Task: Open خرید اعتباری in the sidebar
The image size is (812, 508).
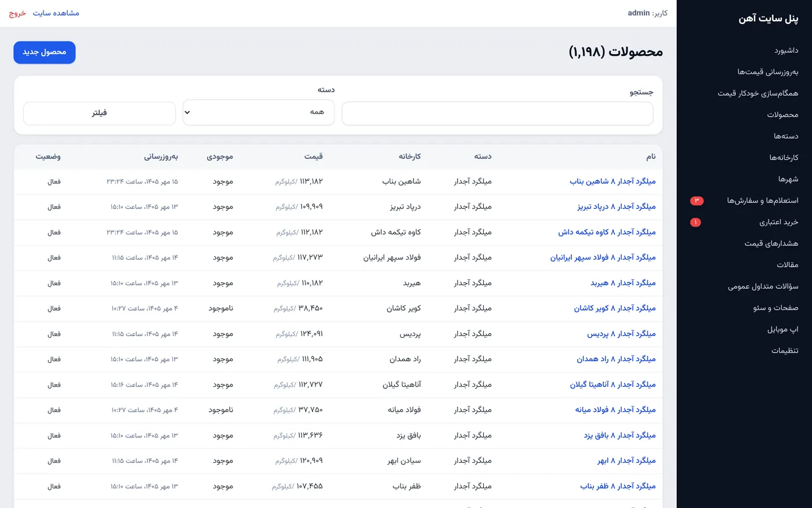Action: pyautogui.click(x=779, y=222)
